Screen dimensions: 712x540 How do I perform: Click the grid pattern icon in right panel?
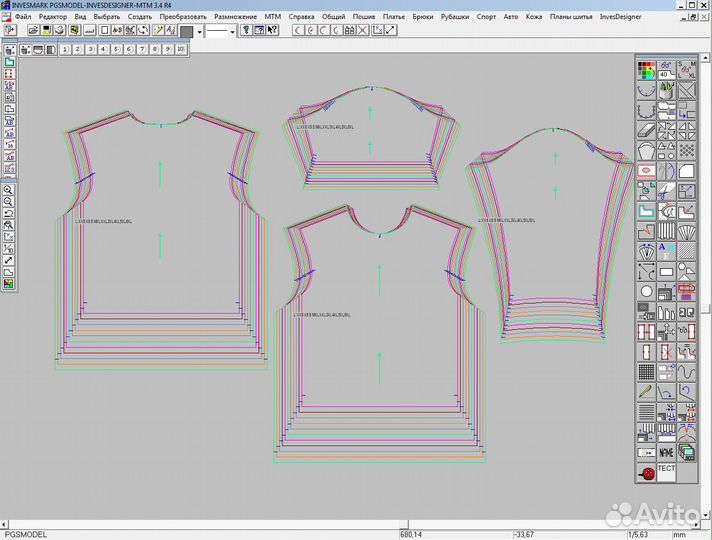click(x=646, y=372)
